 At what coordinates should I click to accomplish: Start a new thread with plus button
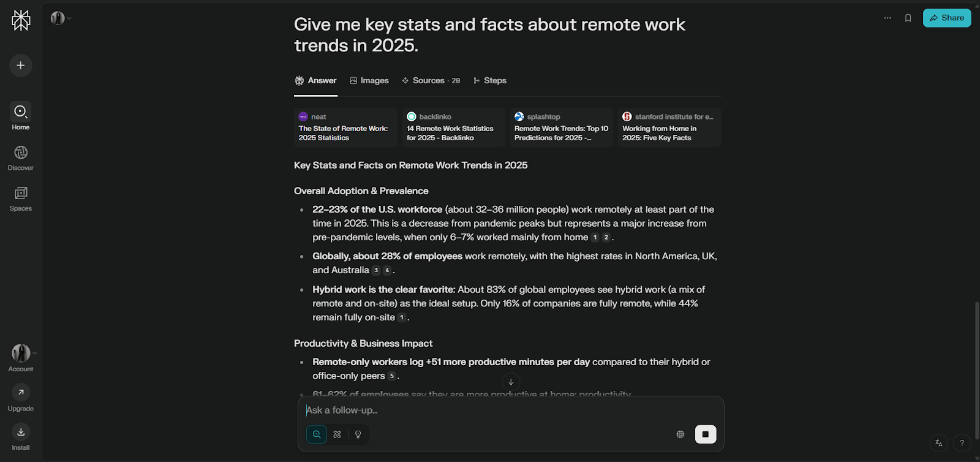coord(21,66)
